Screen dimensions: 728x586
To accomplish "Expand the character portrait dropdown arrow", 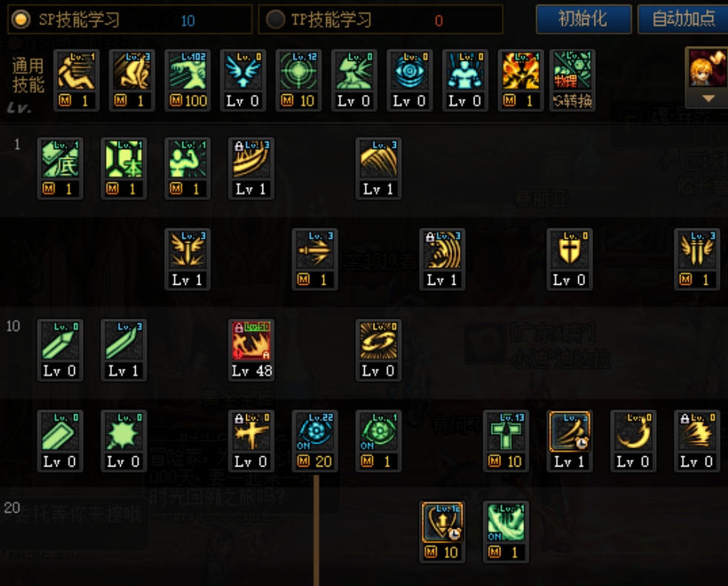I will click(x=708, y=99).
